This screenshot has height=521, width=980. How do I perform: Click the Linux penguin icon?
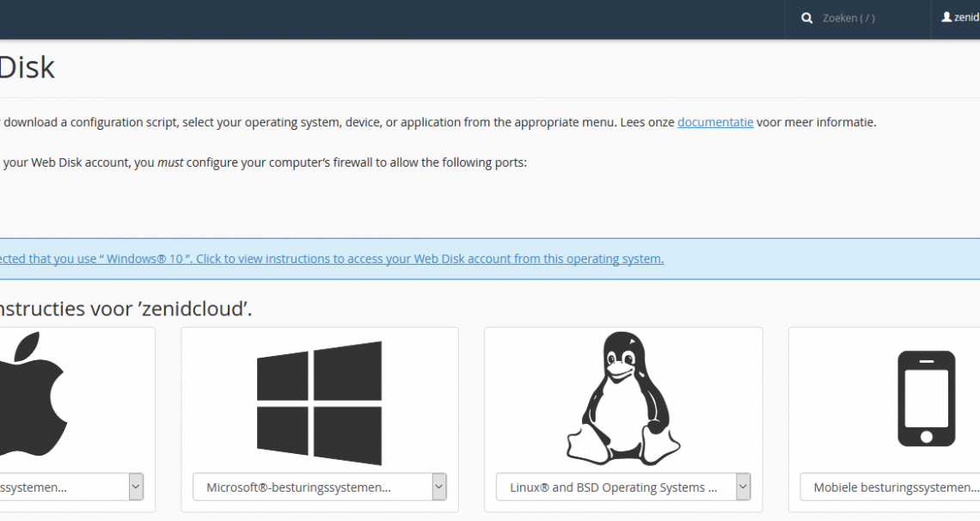coord(623,398)
